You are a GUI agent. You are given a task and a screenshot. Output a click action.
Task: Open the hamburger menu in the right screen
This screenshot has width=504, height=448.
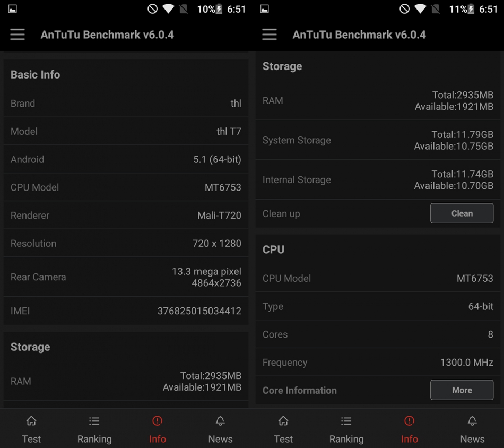(270, 35)
